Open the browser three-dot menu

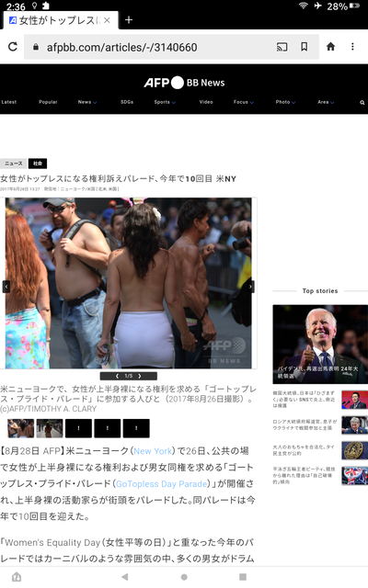pyautogui.click(x=352, y=47)
